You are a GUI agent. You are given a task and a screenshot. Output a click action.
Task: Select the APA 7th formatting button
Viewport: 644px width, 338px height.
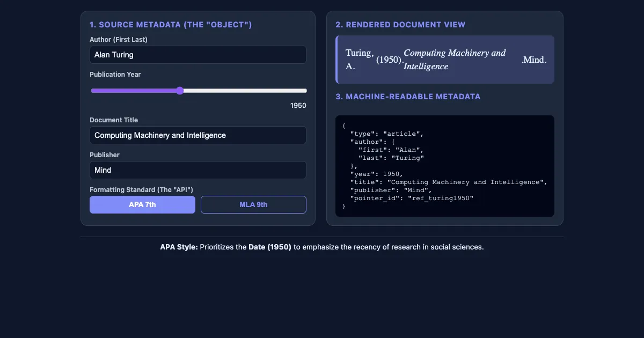point(142,204)
